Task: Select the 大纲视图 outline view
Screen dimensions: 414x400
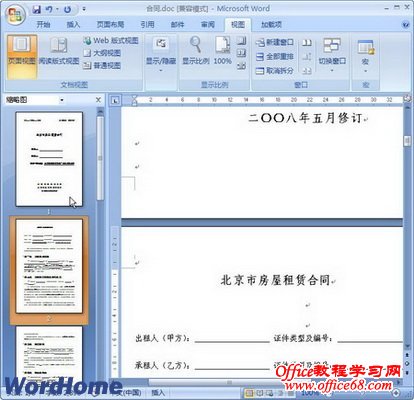Action: tap(102, 53)
